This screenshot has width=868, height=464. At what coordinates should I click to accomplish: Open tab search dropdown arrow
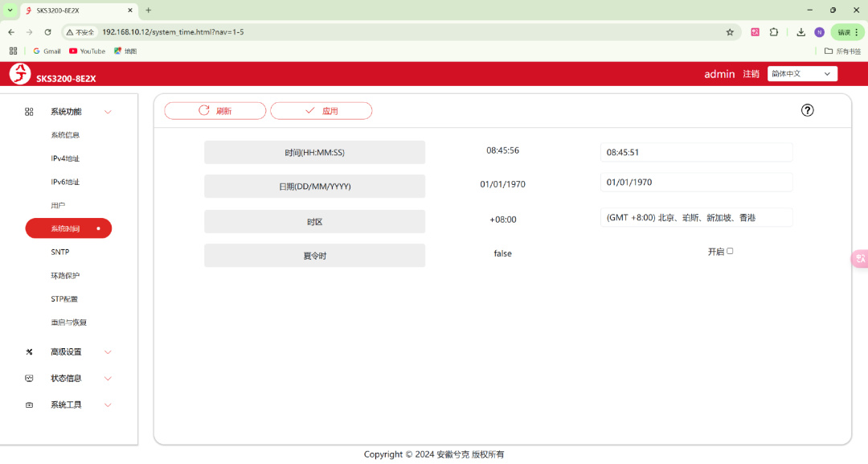[10, 10]
